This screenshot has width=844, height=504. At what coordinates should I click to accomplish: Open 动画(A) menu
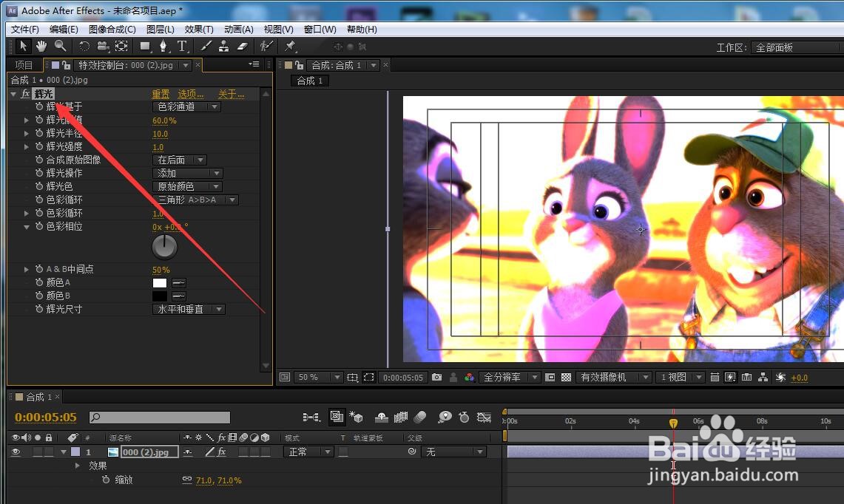[238, 29]
